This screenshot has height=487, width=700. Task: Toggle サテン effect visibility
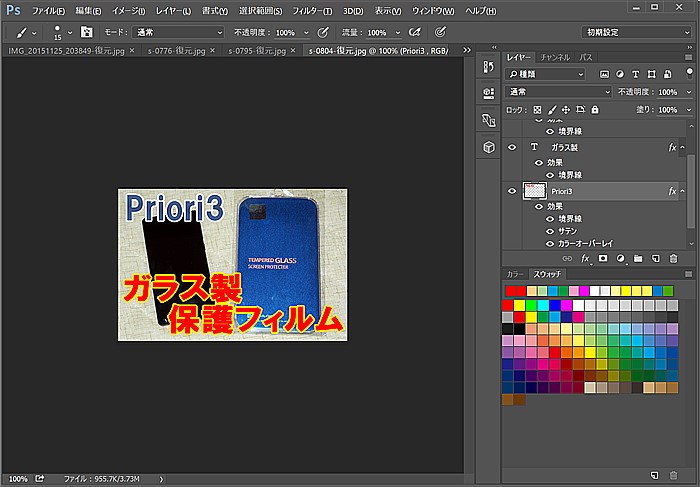click(550, 231)
